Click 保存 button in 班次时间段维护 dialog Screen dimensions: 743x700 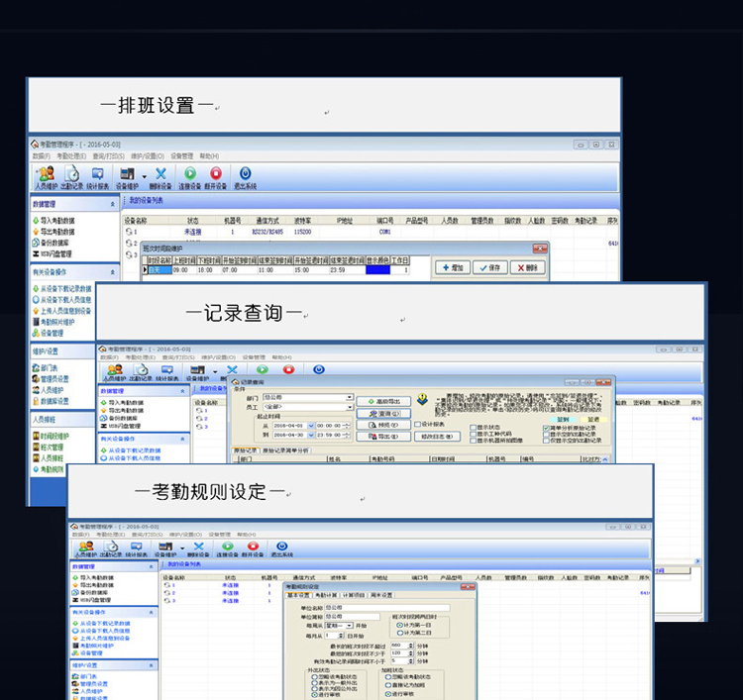coord(490,267)
